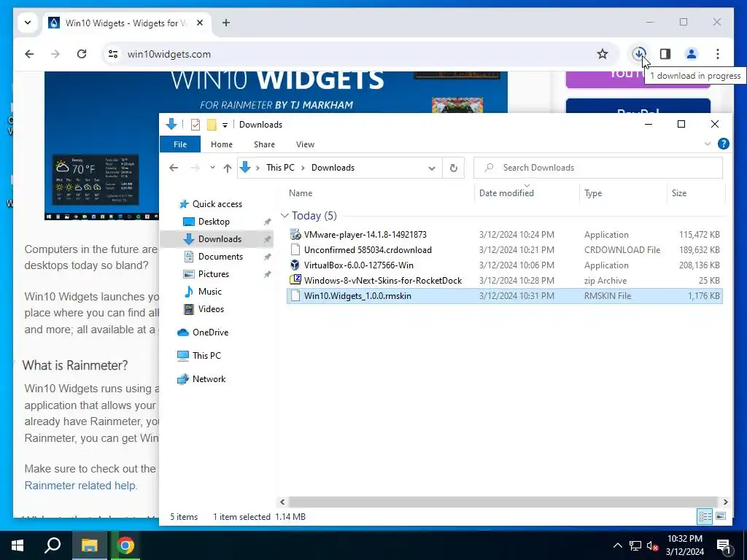Open Pictures in navigation pane
The image size is (747, 560).
pyautogui.click(x=213, y=274)
